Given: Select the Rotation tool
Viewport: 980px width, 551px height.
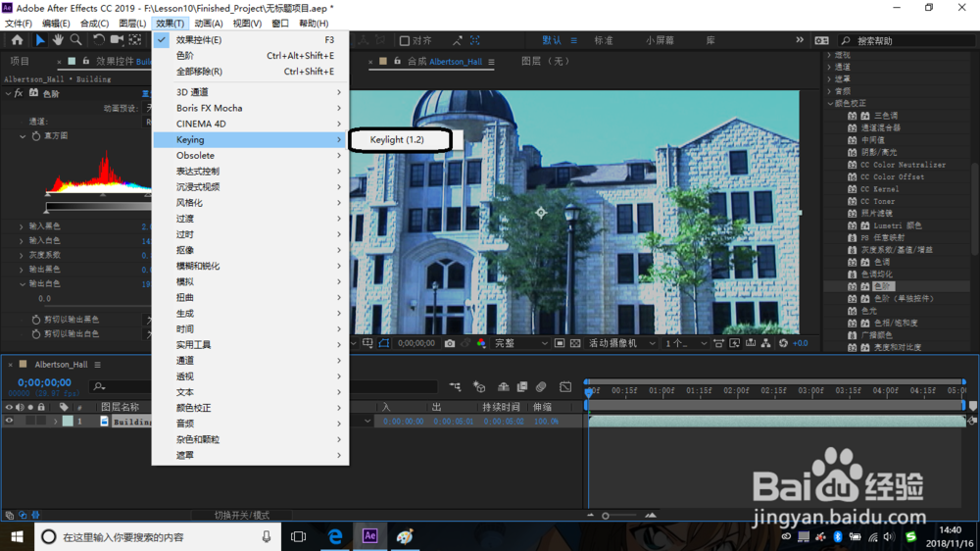Looking at the screenshot, I should (x=98, y=40).
